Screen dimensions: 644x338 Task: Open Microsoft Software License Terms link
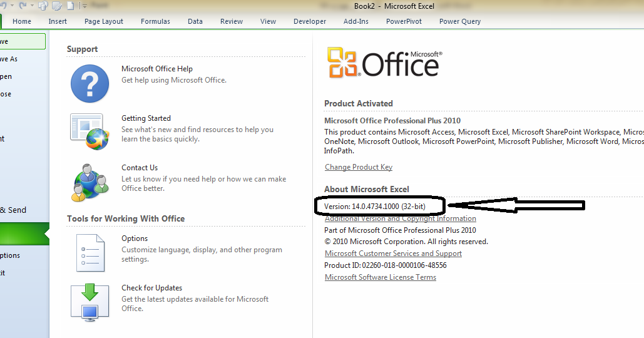(381, 277)
